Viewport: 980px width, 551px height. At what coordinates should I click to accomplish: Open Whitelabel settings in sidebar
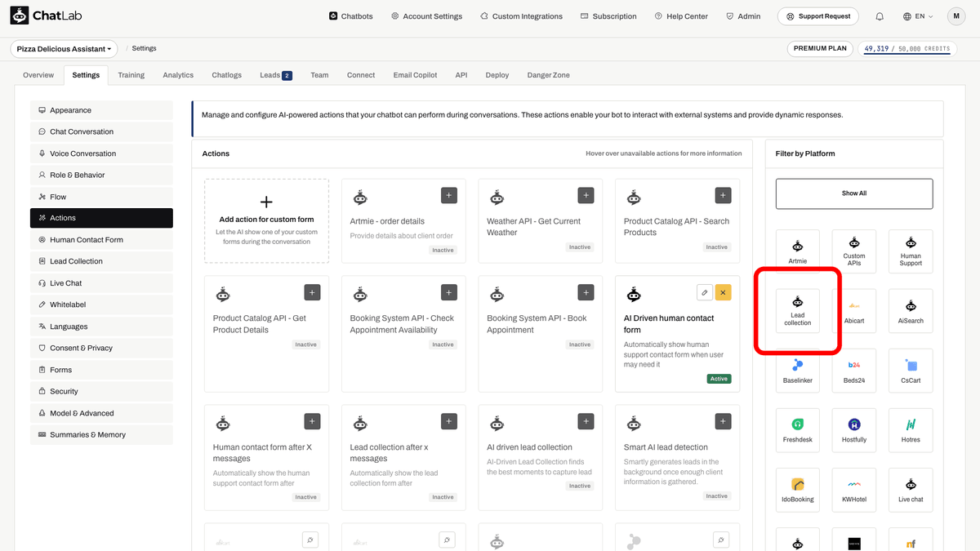[101, 304]
